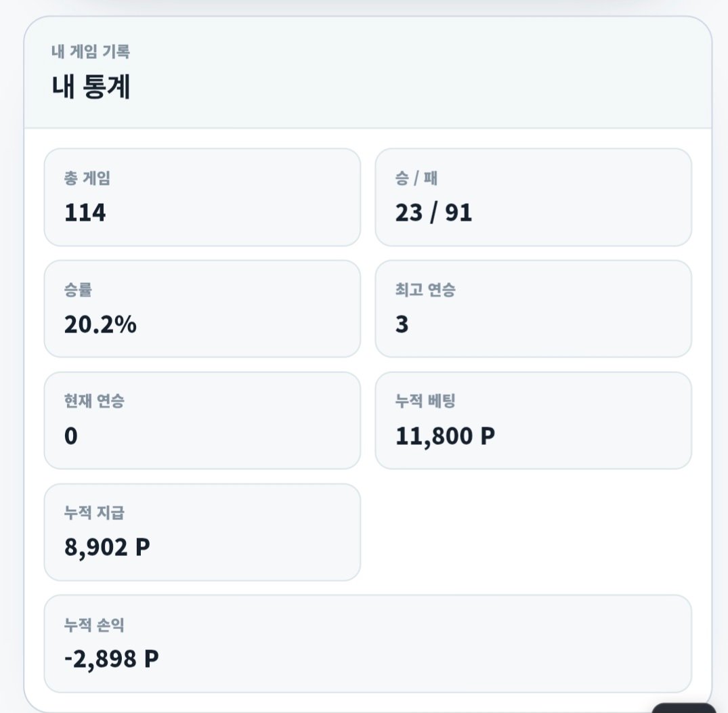Click the total games value 114

[x=85, y=213]
